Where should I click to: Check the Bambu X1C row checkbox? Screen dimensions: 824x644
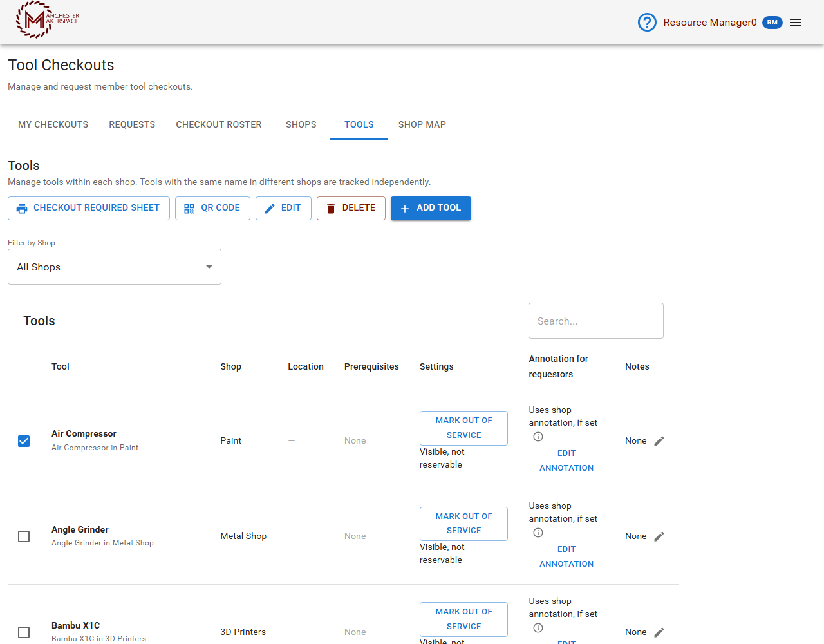pyautogui.click(x=24, y=632)
